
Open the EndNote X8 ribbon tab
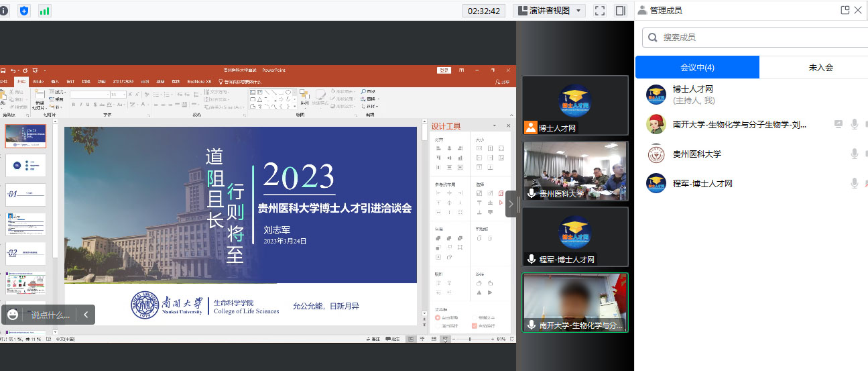[199, 81]
